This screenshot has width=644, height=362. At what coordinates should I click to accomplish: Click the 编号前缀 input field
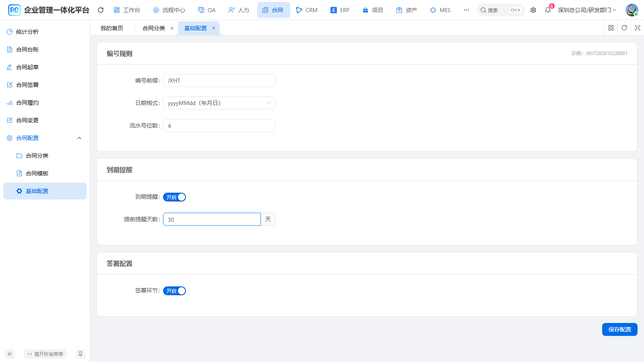click(x=219, y=80)
